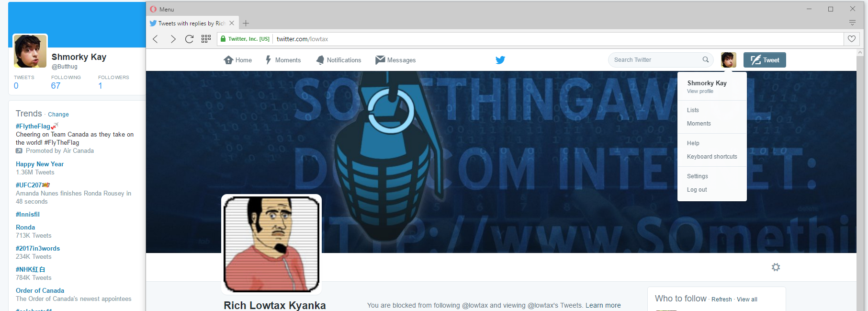Close the Tweets with replies tab
This screenshot has width=868, height=311.
(232, 23)
